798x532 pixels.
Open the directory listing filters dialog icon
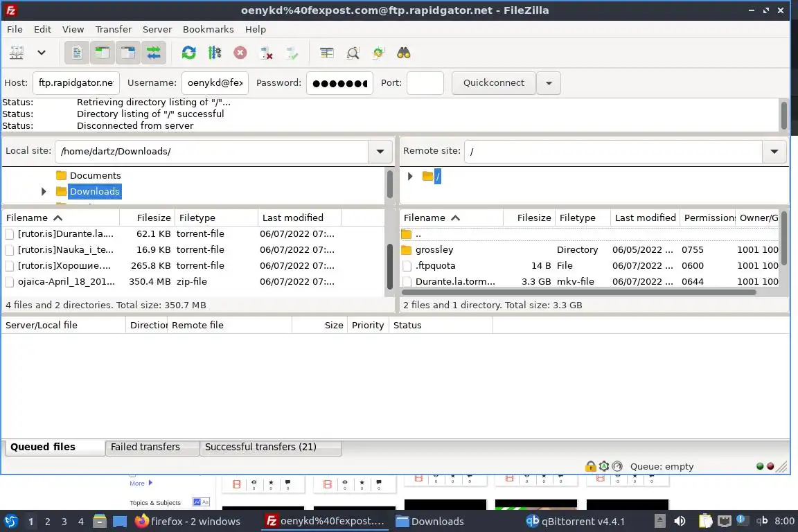pos(327,53)
